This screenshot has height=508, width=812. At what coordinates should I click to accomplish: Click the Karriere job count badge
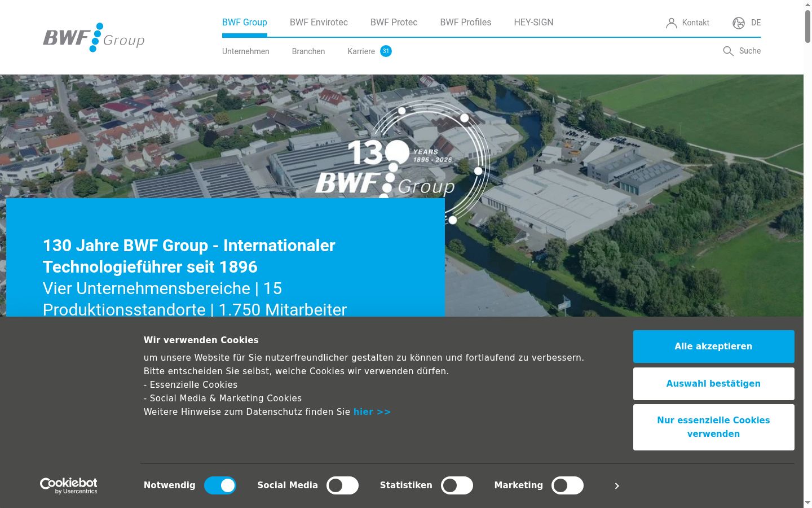[x=386, y=51]
